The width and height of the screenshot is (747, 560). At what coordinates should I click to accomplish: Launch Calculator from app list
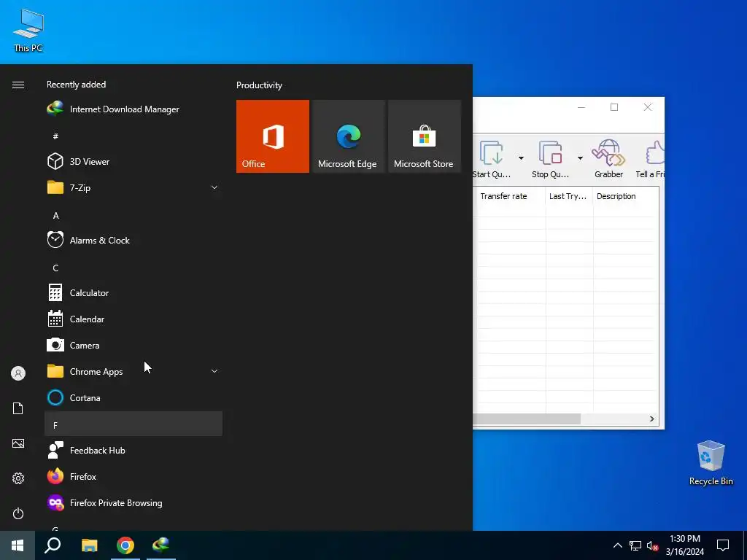pyautogui.click(x=133, y=293)
